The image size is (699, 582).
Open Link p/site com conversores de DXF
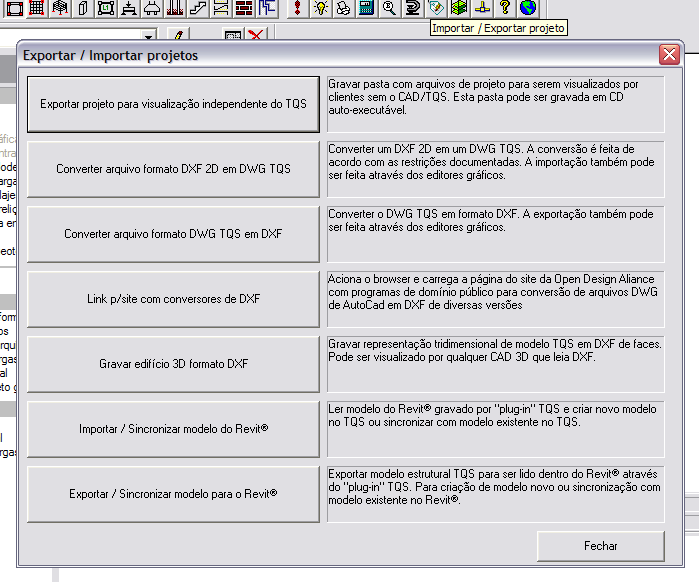[x=173, y=299]
